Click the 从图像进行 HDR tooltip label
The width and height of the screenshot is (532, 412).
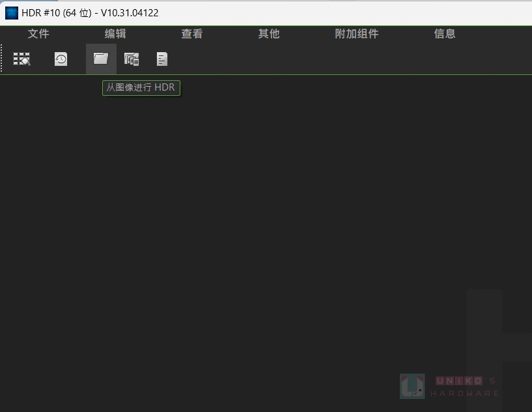coord(141,87)
